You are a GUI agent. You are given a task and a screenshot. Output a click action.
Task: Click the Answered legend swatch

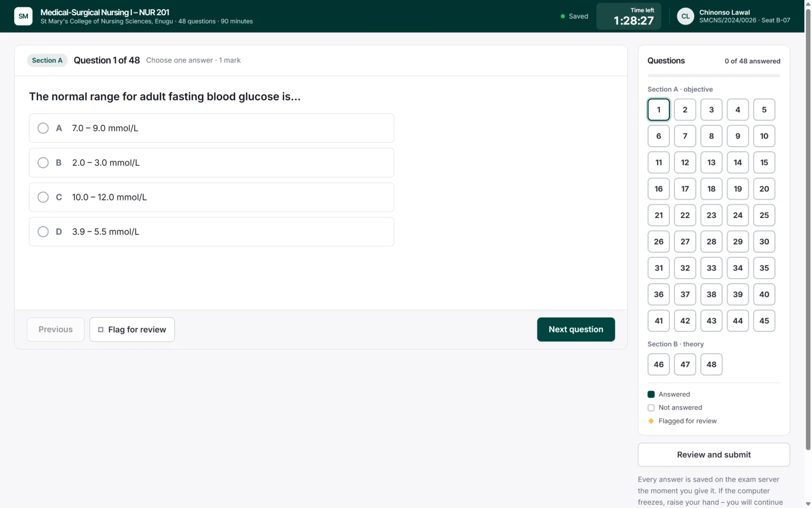(x=651, y=394)
